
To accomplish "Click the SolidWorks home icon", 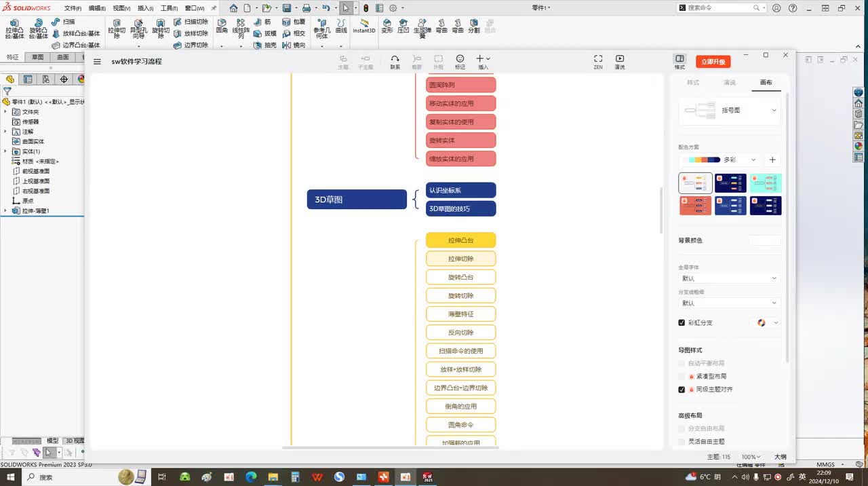I will click(x=233, y=8).
